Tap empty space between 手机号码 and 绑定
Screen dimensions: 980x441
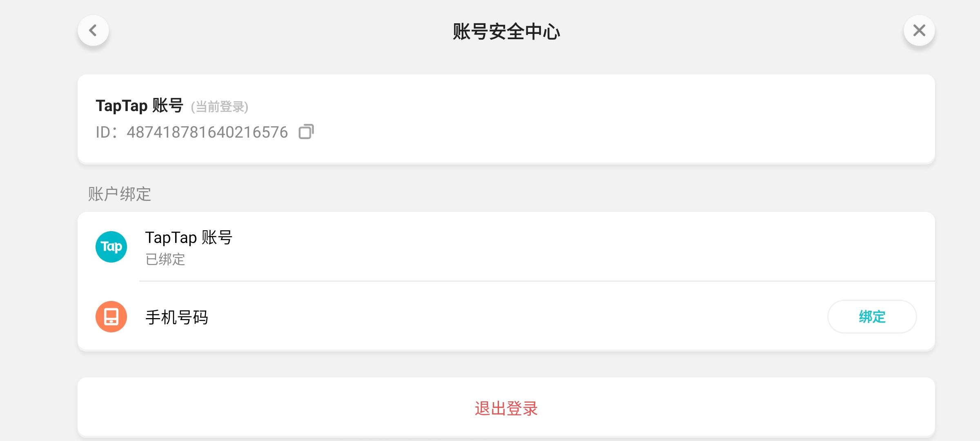(x=514, y=317)
